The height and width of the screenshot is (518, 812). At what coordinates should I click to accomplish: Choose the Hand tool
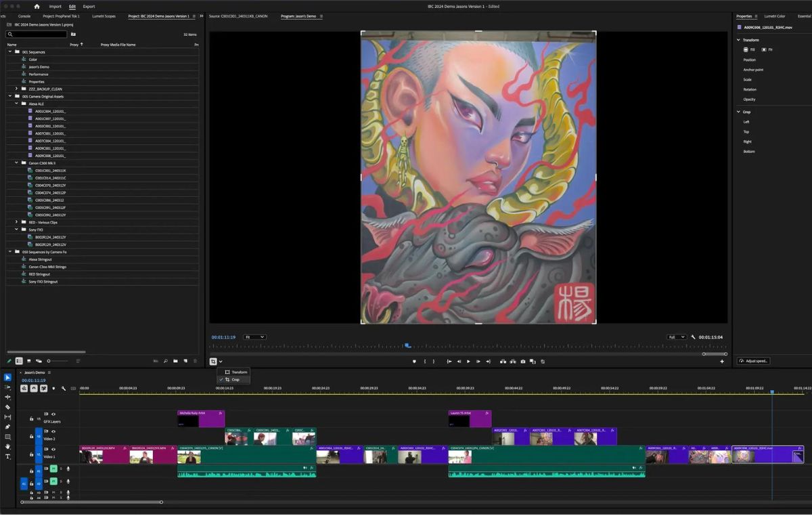point(7,447)
